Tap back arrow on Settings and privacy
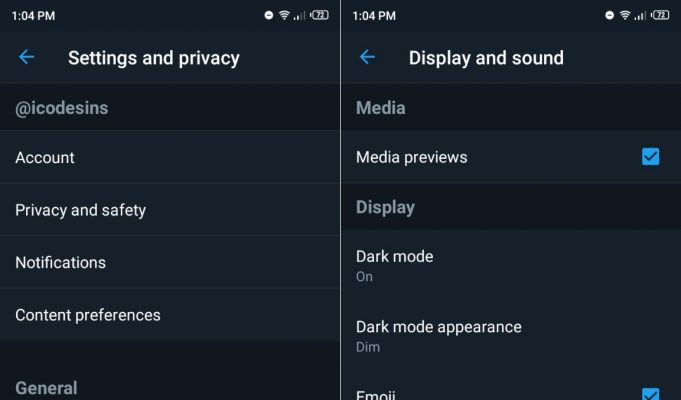 coord(26,57)
